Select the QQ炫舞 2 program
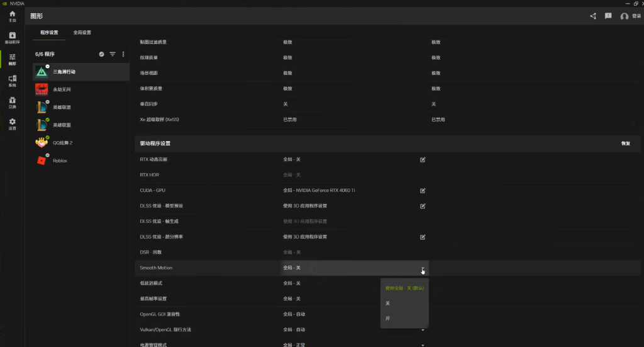 81,143
